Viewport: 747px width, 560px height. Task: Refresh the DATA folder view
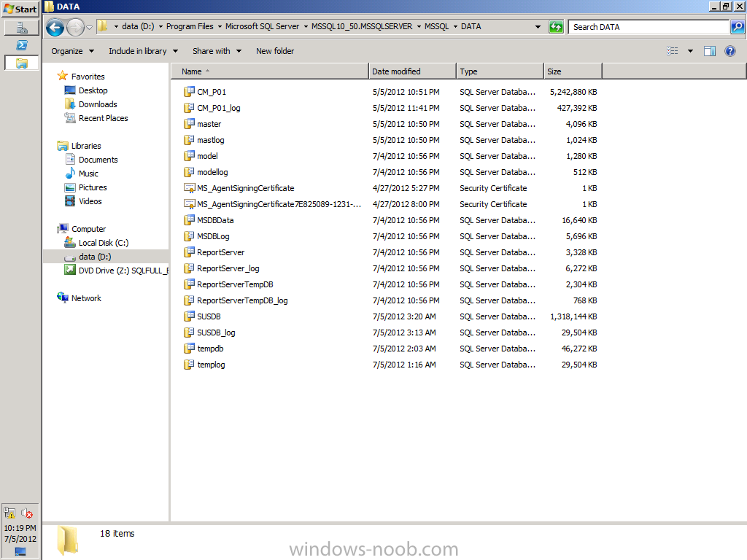556,27
